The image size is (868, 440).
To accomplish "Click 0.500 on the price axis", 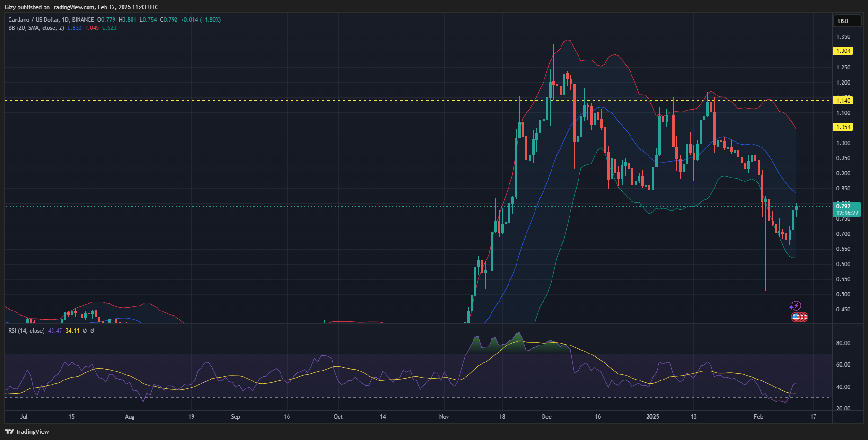I will tap(843, 294).
